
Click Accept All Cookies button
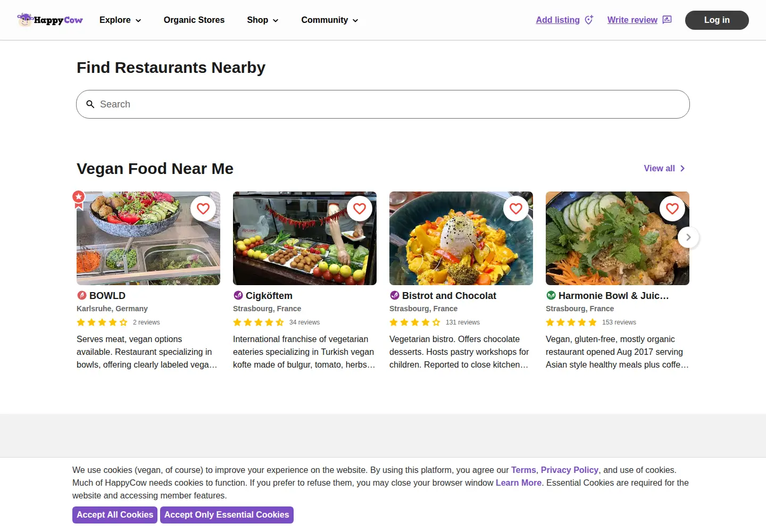click(115, 515)
